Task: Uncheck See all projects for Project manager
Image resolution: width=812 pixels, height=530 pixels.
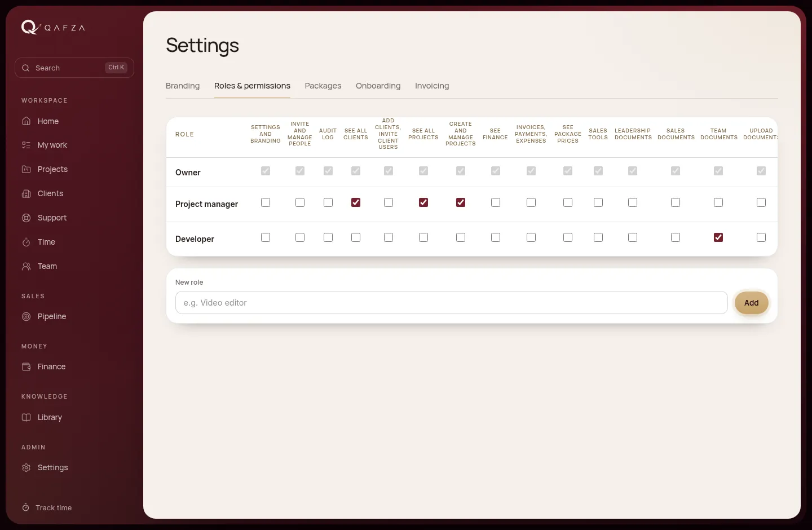Action: [423, 202]
